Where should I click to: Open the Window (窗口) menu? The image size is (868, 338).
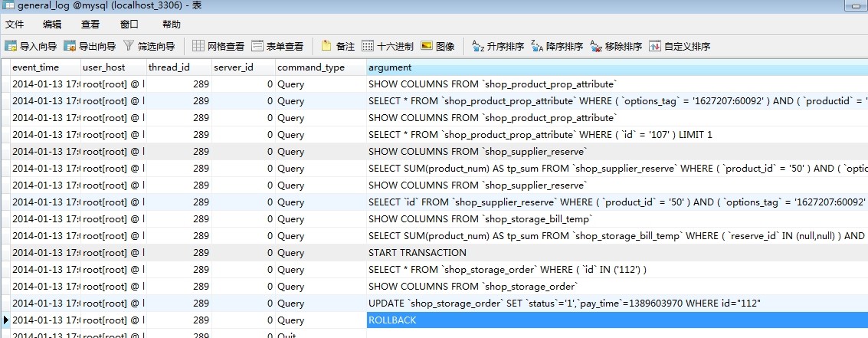point(129,25)
